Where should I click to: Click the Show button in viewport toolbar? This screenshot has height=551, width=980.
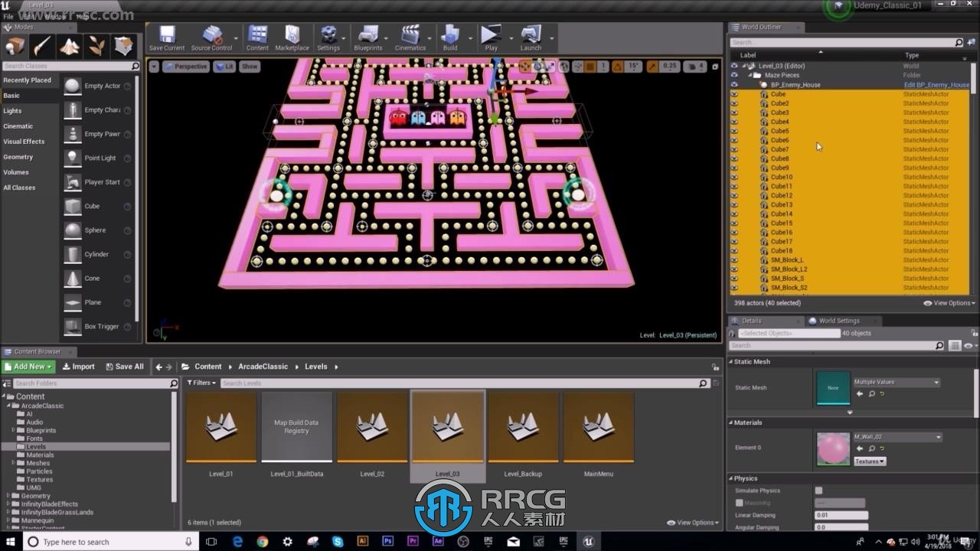pyautogui.click(x=250, y=67)
